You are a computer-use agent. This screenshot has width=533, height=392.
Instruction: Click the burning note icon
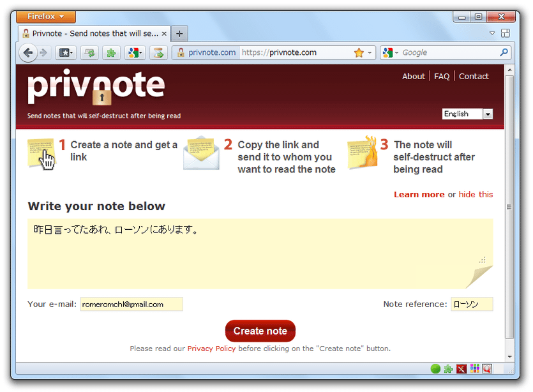pos(363,153)
